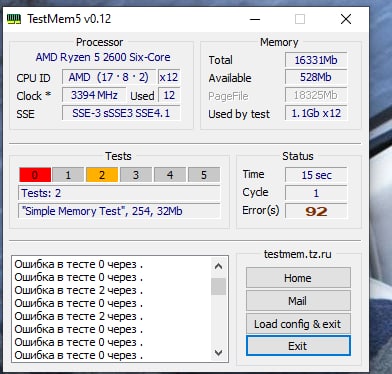Viewport: 392px width, 374px height.
Task: Select the orange test 2 box
Action: pyautogui.click(x=102, y=175)
